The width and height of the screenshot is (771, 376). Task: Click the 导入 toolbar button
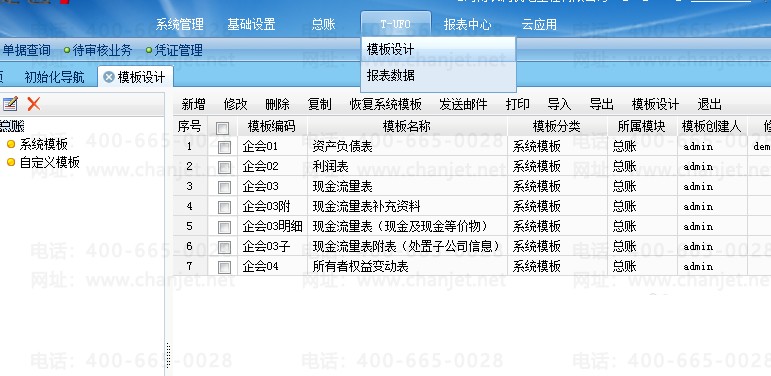click(559, 104)
